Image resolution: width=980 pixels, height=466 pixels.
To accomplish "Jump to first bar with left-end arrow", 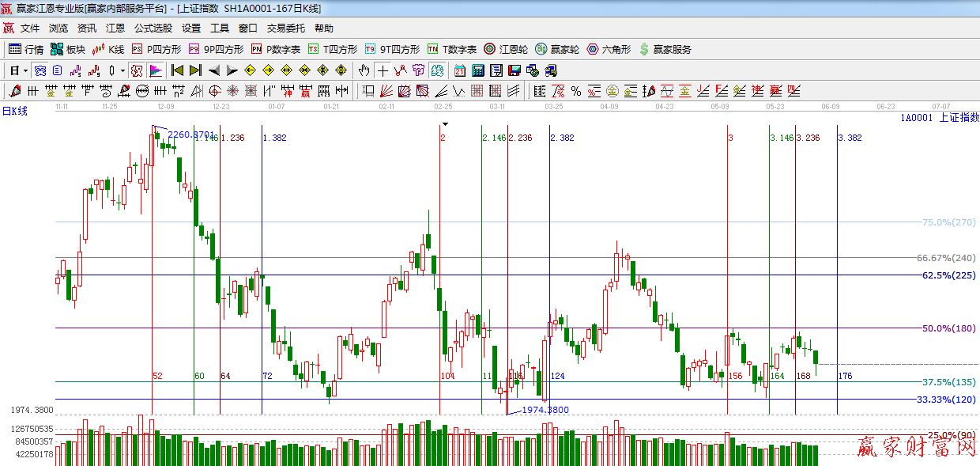I will pos(177,70).
